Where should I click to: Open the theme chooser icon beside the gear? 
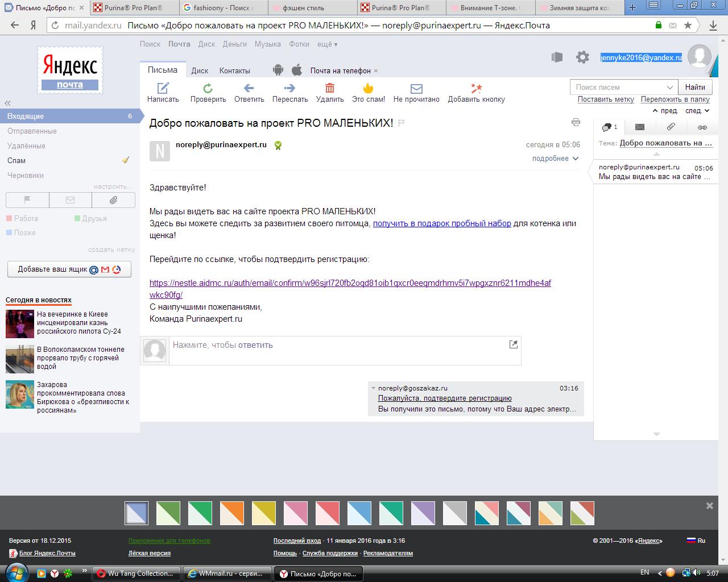[x=557, y=57]
